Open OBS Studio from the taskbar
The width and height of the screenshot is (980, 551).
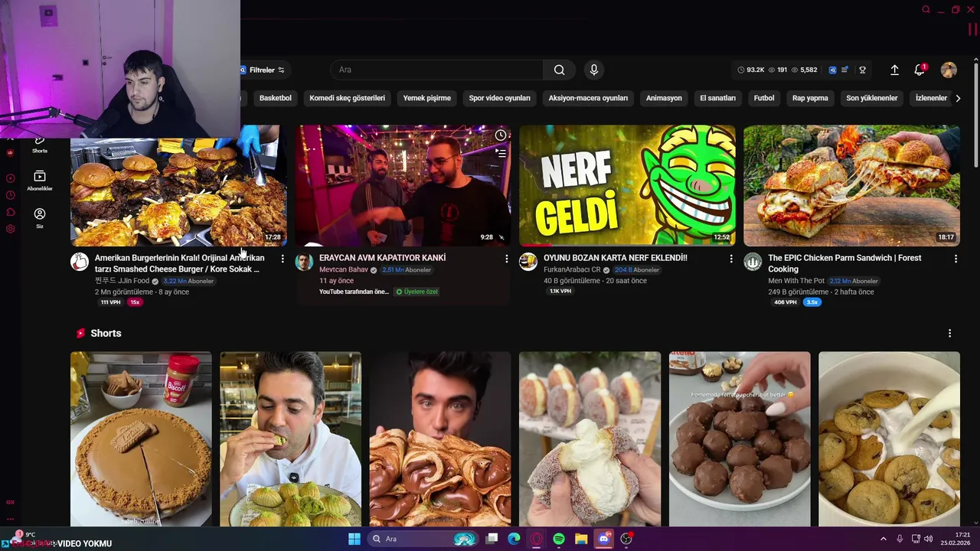pyautogui.click(x=626, y=539)
